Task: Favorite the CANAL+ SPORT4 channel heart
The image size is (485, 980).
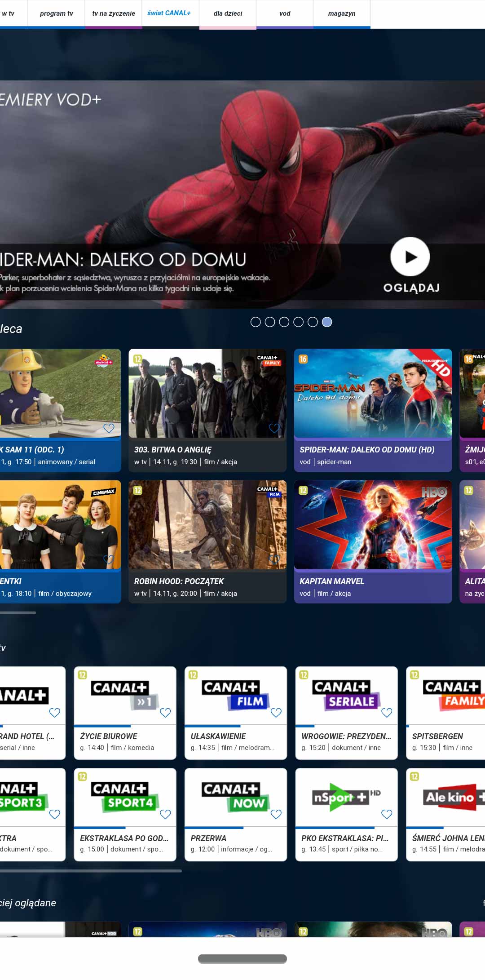Action: [x=165, y=814]
